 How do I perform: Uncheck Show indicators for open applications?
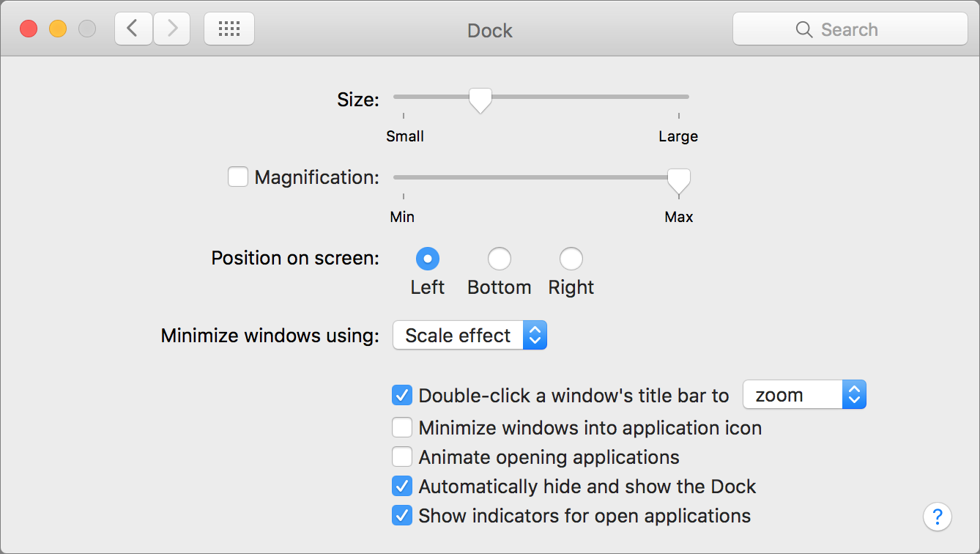click(x=402, y=515)
